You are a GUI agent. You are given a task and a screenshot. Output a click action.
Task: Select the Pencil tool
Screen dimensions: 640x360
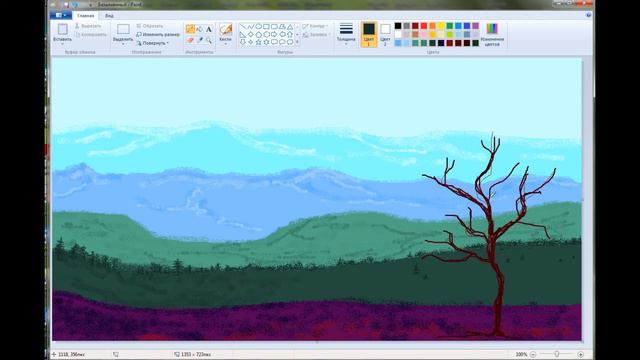coord(190,29)
